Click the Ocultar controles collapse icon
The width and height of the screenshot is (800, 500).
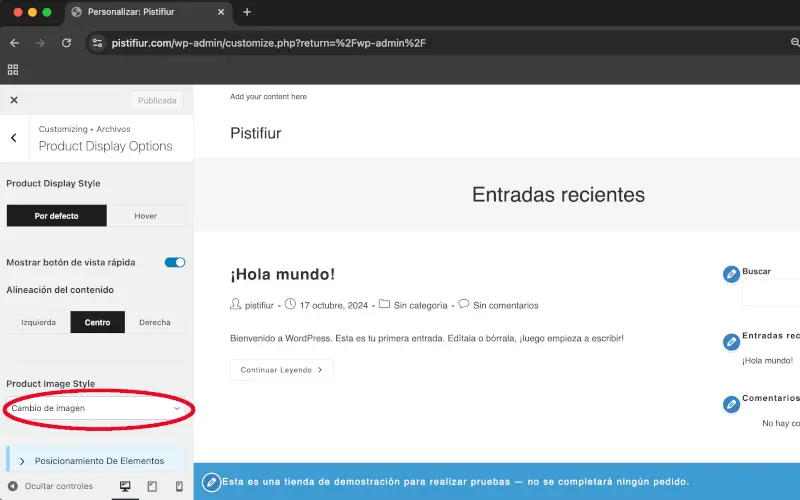click(13, 486)
